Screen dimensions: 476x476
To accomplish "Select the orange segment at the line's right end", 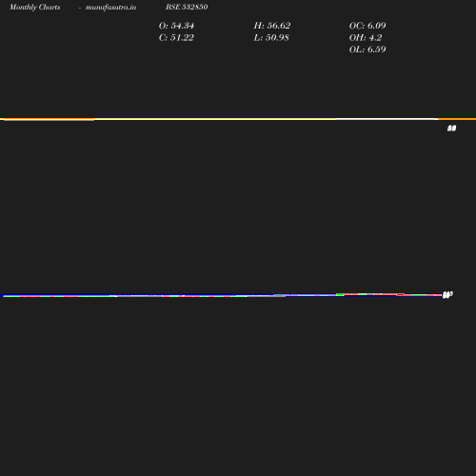I will tap(457, 119).
